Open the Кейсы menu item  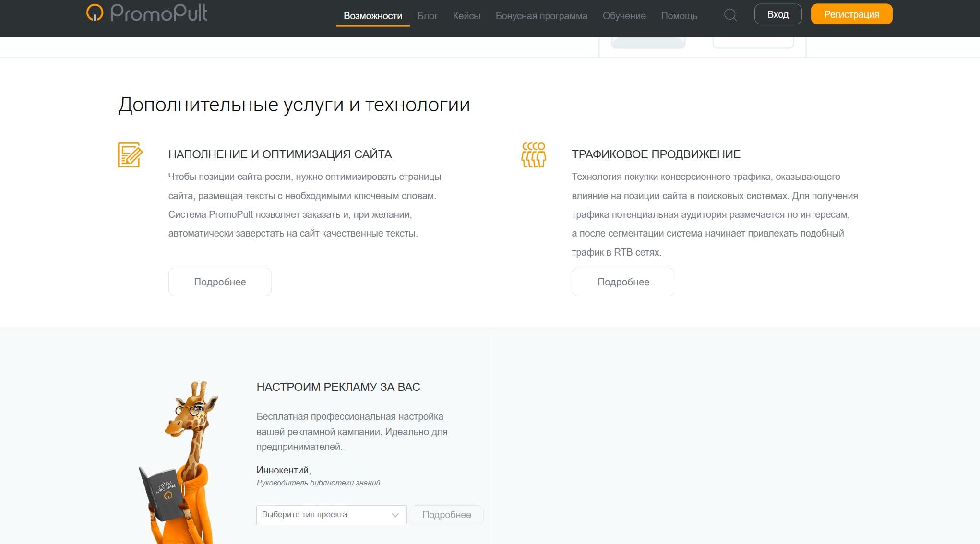[x=466, y=16]
